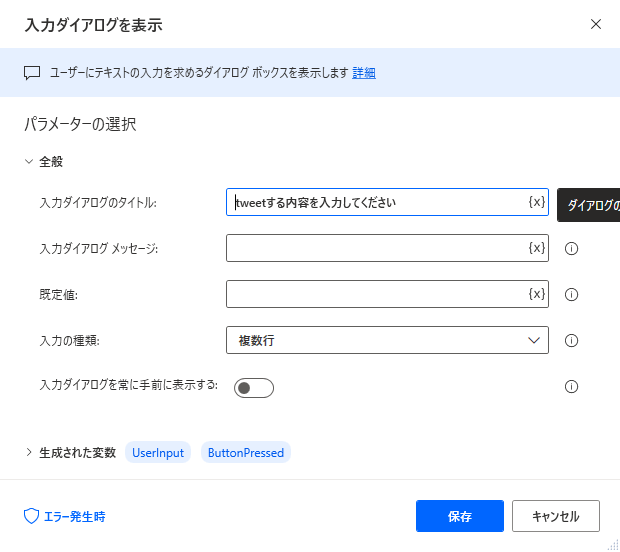Click inside the 入力ダイアログ メッセージ text field
Screen dimensions: 620x552
(377, 248)
